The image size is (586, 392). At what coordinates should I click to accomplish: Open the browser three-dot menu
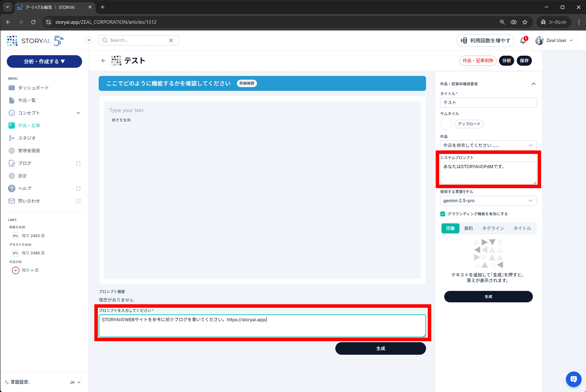579,22
